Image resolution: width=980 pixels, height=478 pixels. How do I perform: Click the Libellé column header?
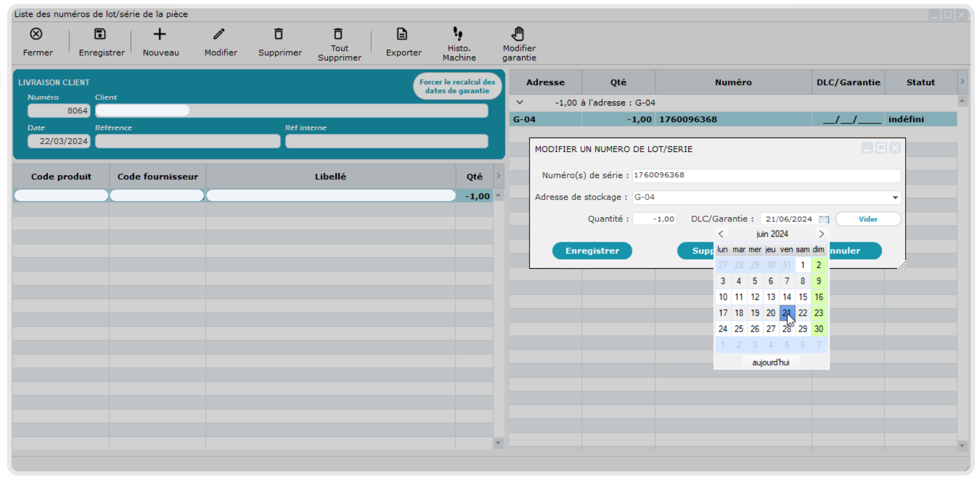click(x=331, y=176)
